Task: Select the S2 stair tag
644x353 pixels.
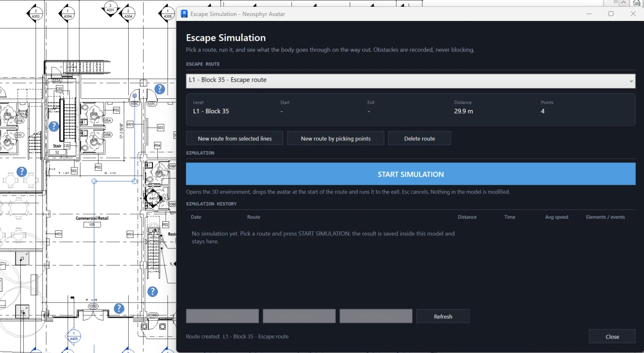Action: point(57,152)
